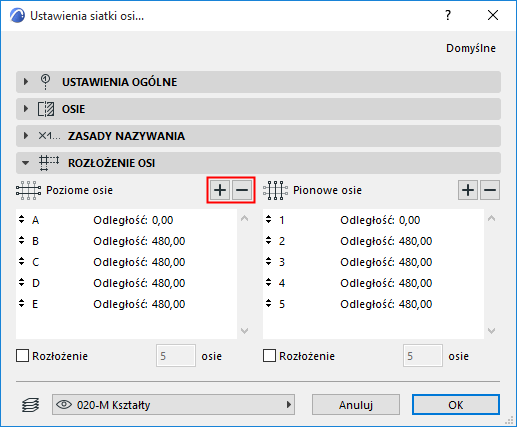The height and width of the screenshot is (427, 517).
Task: Collapse the ROZŁOŻENIE OSI panel
Action: coord(25,163)
